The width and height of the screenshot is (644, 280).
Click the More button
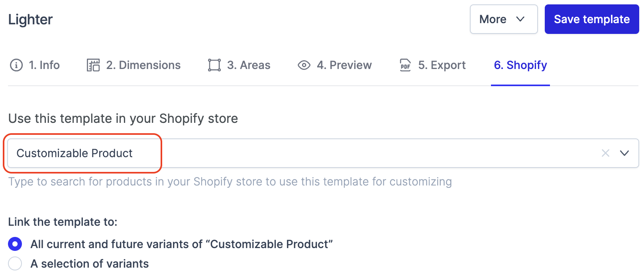503,19
